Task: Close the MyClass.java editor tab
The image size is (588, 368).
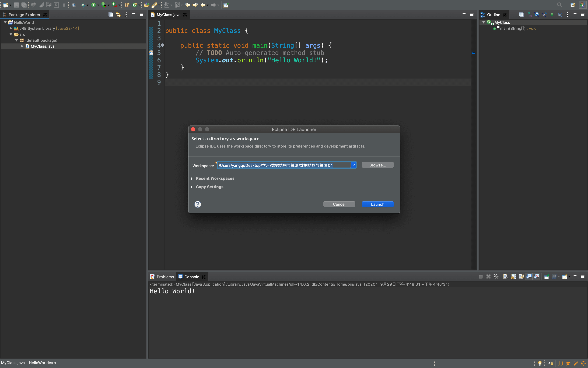Action: coord(185,15)
